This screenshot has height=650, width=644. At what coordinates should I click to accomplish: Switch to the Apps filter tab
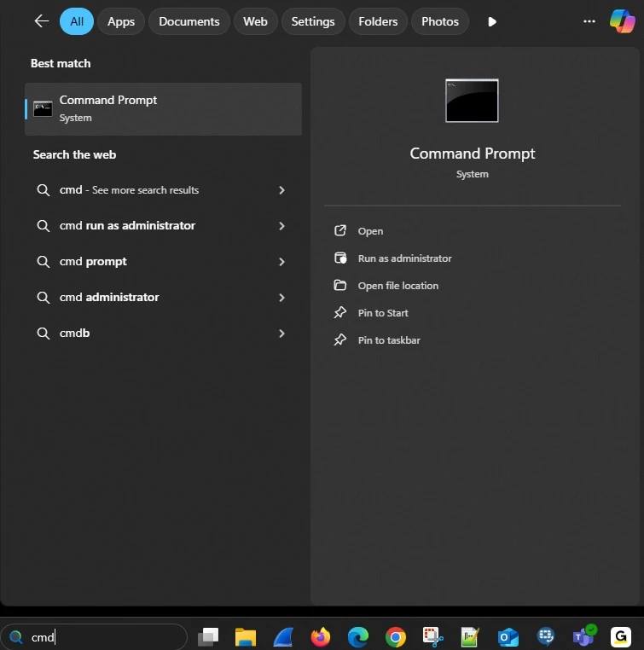(121, 21)
